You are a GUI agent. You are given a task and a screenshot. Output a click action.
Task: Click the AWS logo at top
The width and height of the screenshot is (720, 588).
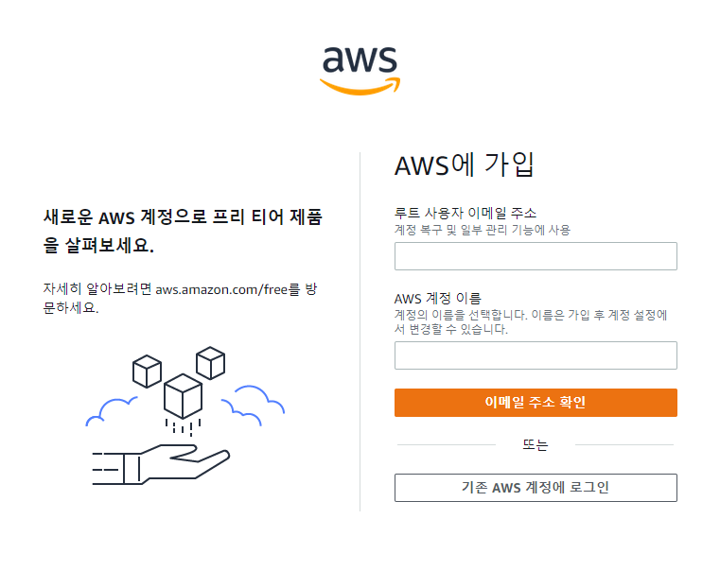(x=360, y=71)
